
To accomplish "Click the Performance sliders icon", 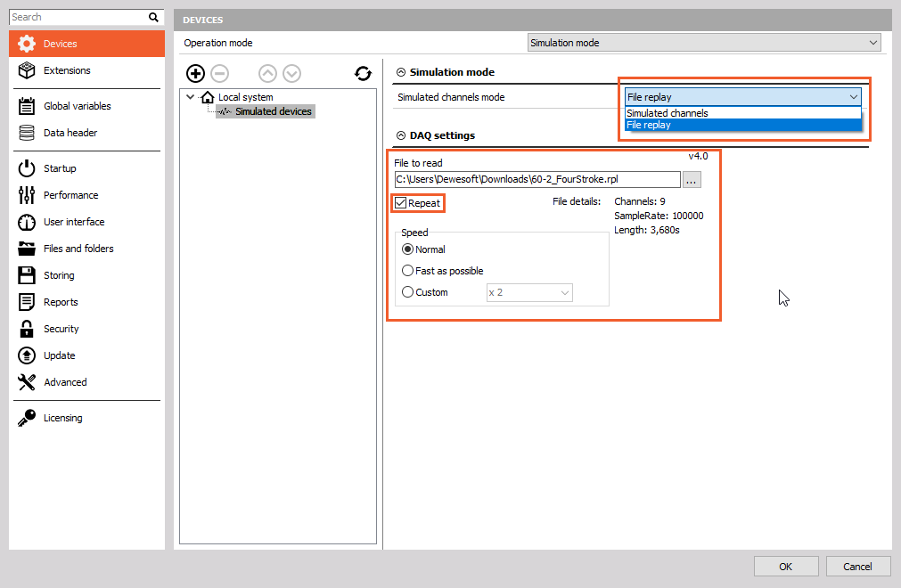I will tap(27, 195).
